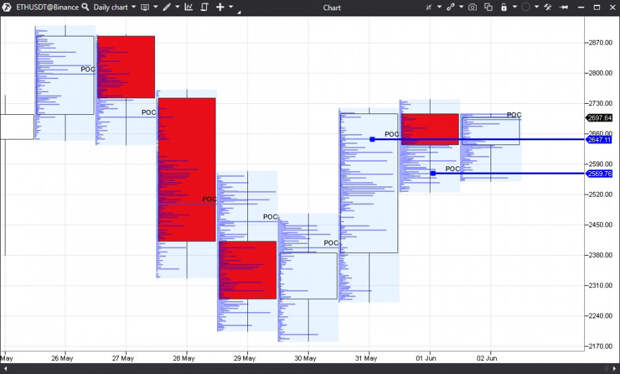Image resolution: width=620 pixels, height=374 pixels.
Task: Maximize the chart window
Action: tap(597, 7)
